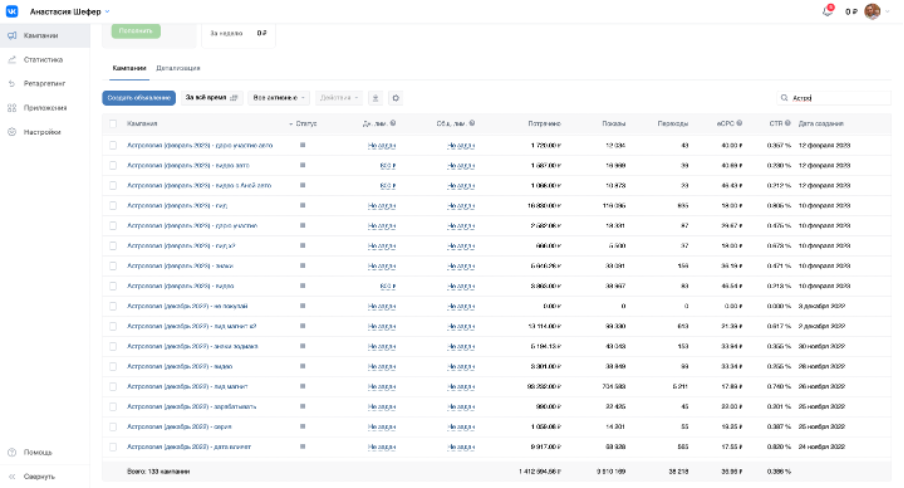Select the last campaign row's checkbox
The height and width of the screenshot is (488, 904).
(113, 447)
